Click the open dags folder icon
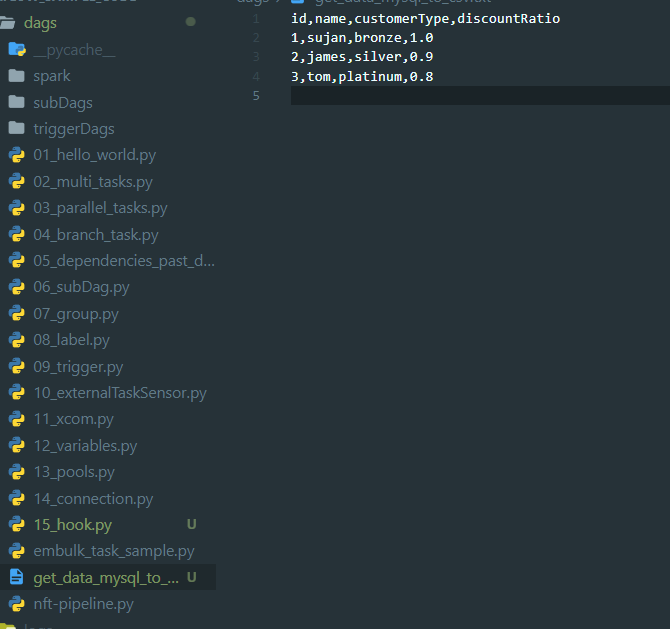The height and width of the screenshot is (629, 670). (x=8, y=23)
